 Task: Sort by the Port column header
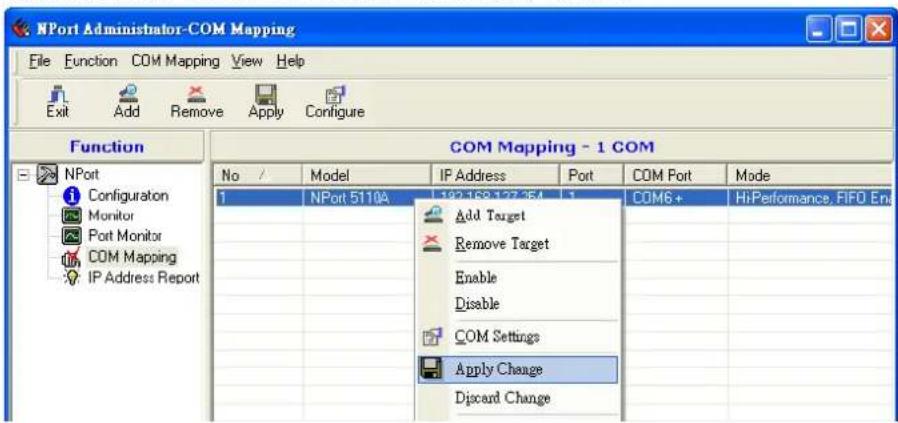(x=592, y=176)
